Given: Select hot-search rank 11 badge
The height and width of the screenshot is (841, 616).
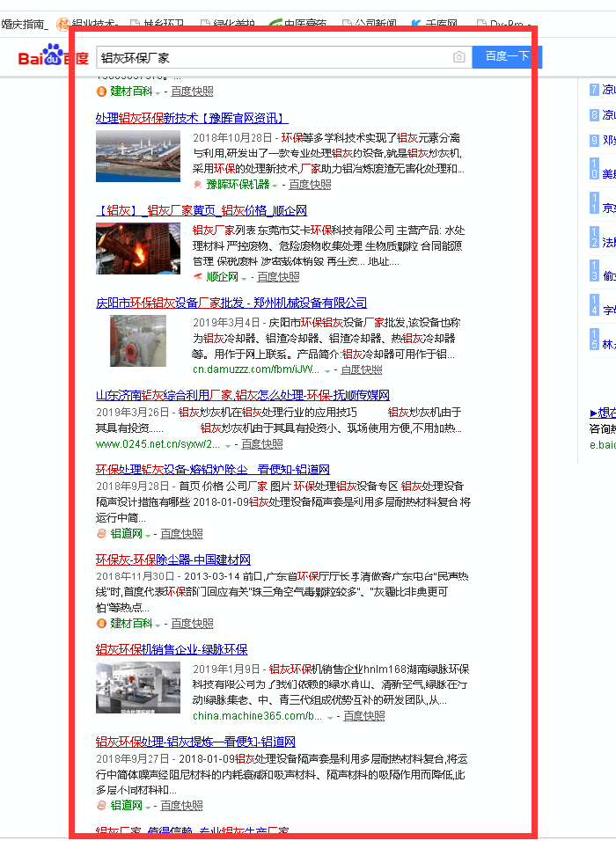Looking at the screenshot, I should pyautogui.click(x=594, y=202).
